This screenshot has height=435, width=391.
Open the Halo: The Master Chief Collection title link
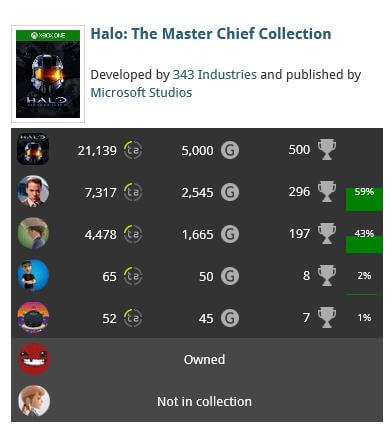(211, 34)
